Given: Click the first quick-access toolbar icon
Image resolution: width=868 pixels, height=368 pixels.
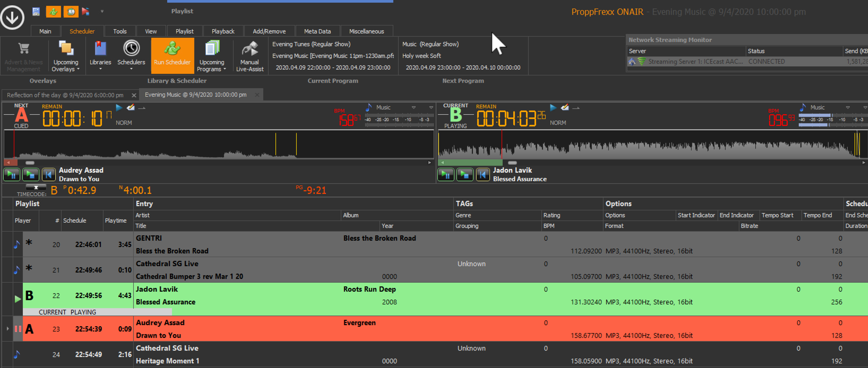Looking at the screenshot, I should (x=36, y=12).
